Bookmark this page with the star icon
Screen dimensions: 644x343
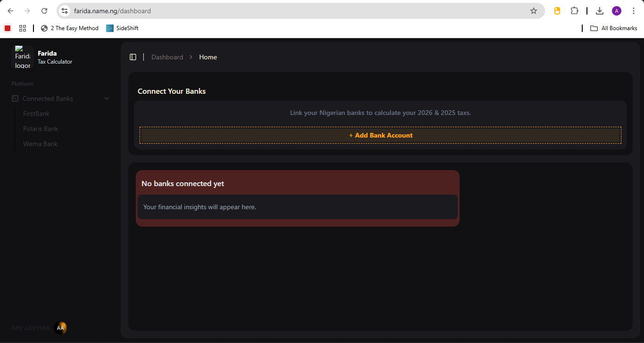534,11
